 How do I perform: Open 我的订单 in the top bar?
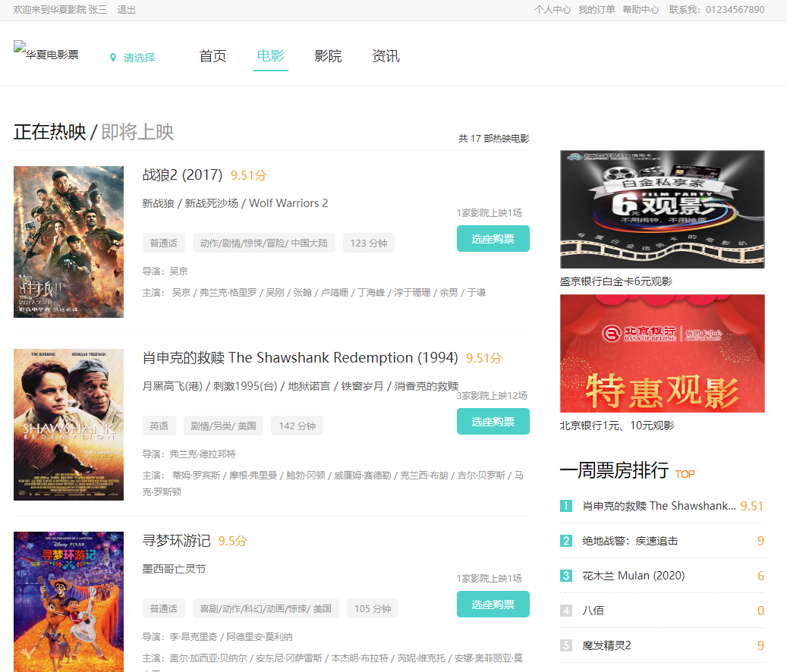(x=597, y=10)
